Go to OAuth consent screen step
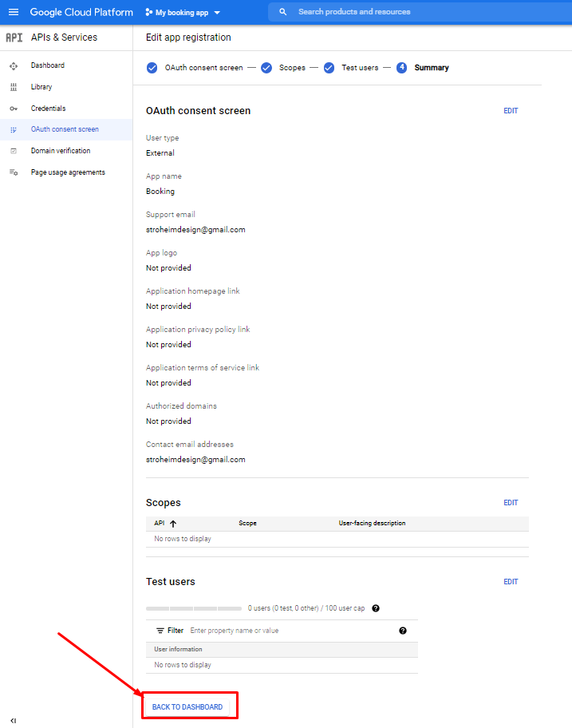Screen dimensions: 572x728 203,68
